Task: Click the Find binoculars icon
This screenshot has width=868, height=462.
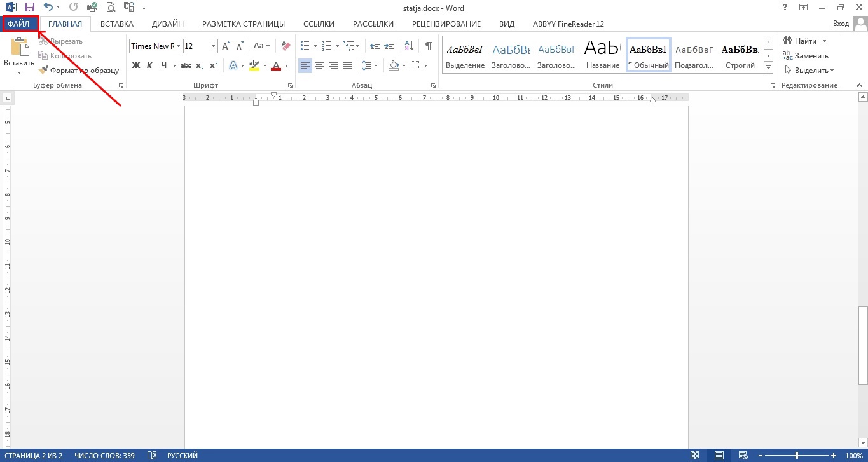Action: pos(787,41)
